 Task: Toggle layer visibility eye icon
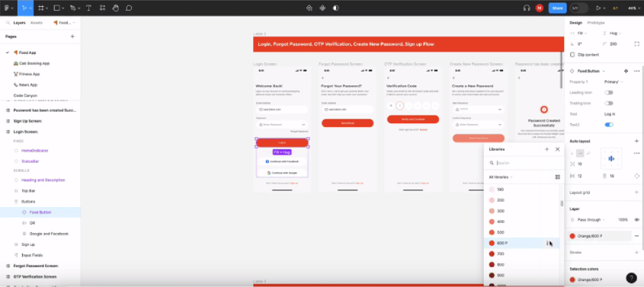(636, 220)
